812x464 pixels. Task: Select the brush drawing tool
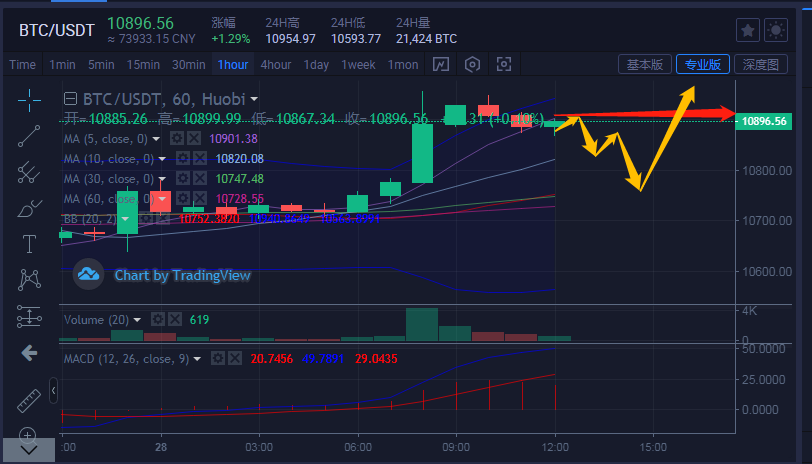(x=29, y=208)
